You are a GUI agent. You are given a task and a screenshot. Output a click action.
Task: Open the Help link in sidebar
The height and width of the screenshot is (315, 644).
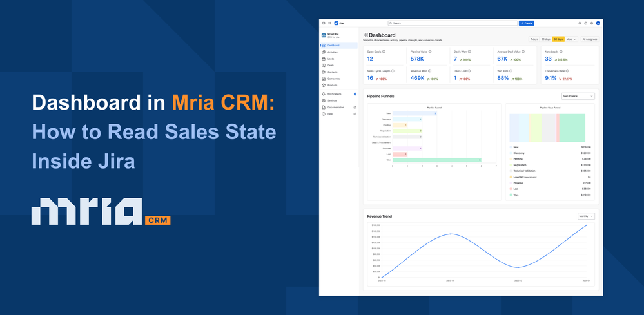(339, 114)
